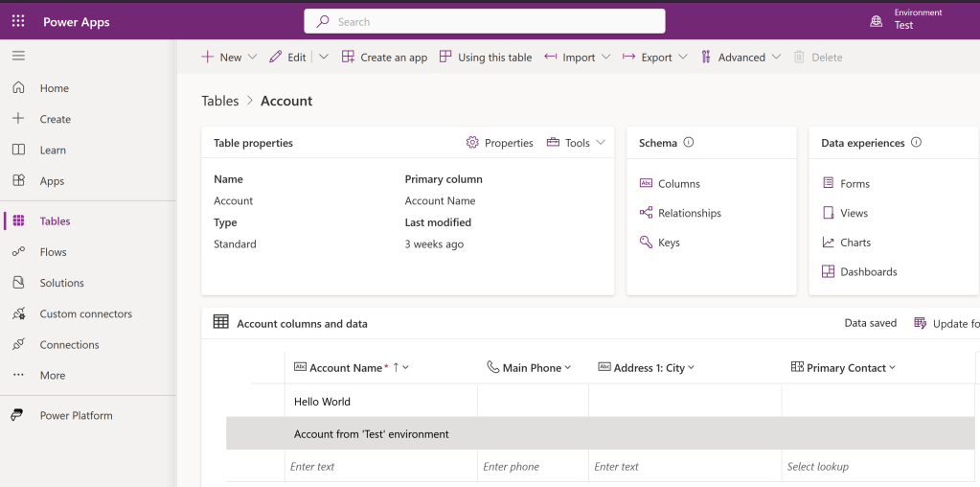Viewport: 980px width, 487px height.
Task: Open Custom connectors in sidebar
Action: [85, 313]
